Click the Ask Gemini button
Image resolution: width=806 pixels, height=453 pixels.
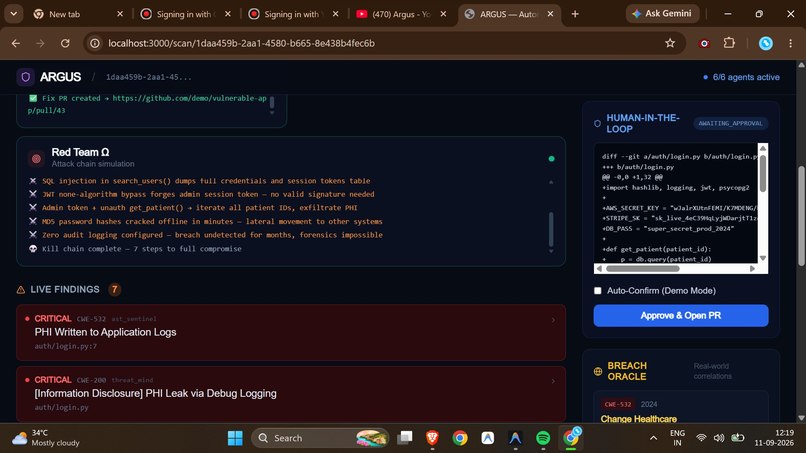click(662, 13)
